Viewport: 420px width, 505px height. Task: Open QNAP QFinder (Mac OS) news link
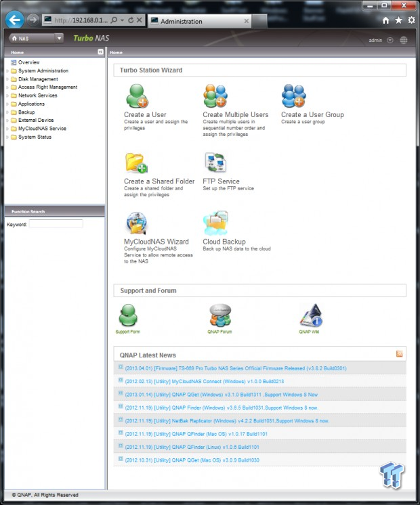196,434
